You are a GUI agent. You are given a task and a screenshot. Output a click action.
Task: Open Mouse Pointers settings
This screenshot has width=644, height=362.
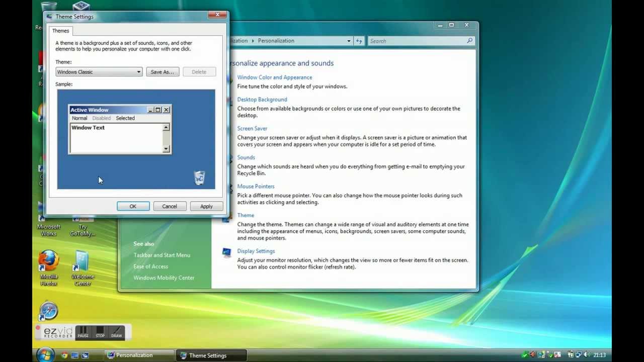click(256, 187)
